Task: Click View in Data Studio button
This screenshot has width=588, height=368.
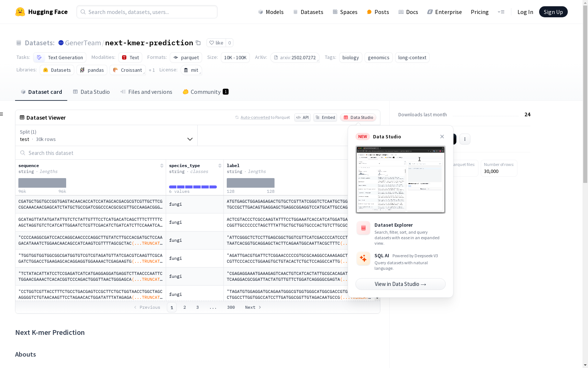Action: tap(401, 284)
